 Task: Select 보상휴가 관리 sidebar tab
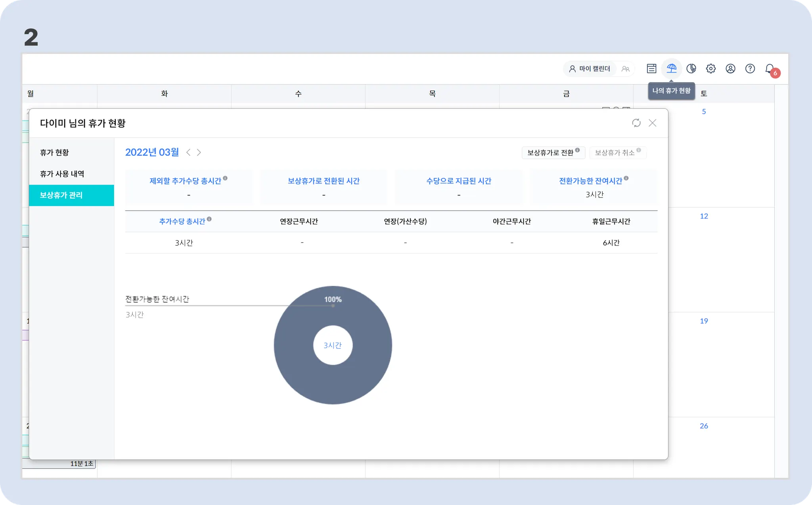pyautogui.click(x=61, y=195)
